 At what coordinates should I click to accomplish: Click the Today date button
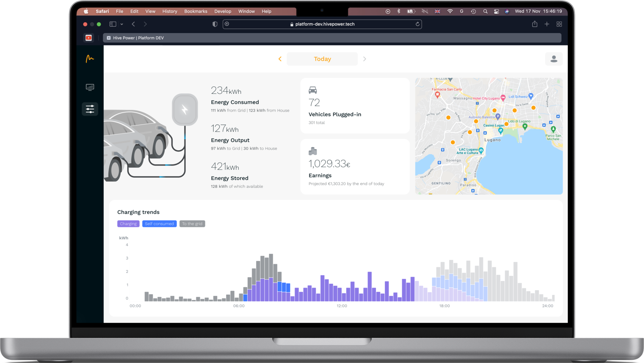(322, 59)
